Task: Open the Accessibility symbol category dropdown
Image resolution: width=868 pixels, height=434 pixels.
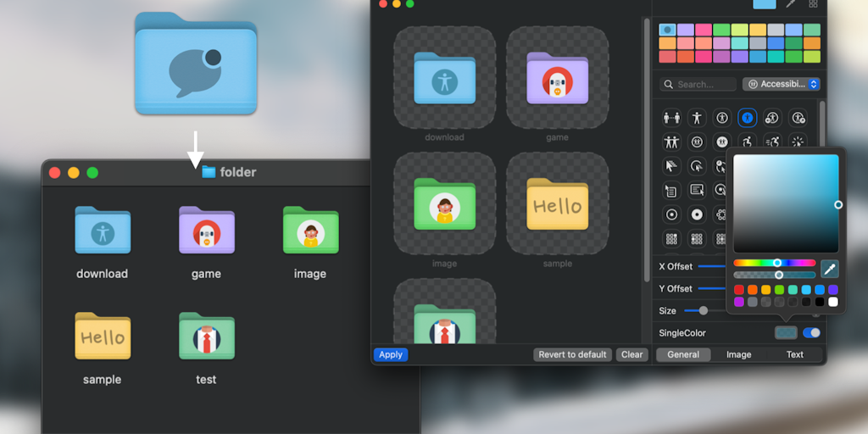Action: pos(781,84)
